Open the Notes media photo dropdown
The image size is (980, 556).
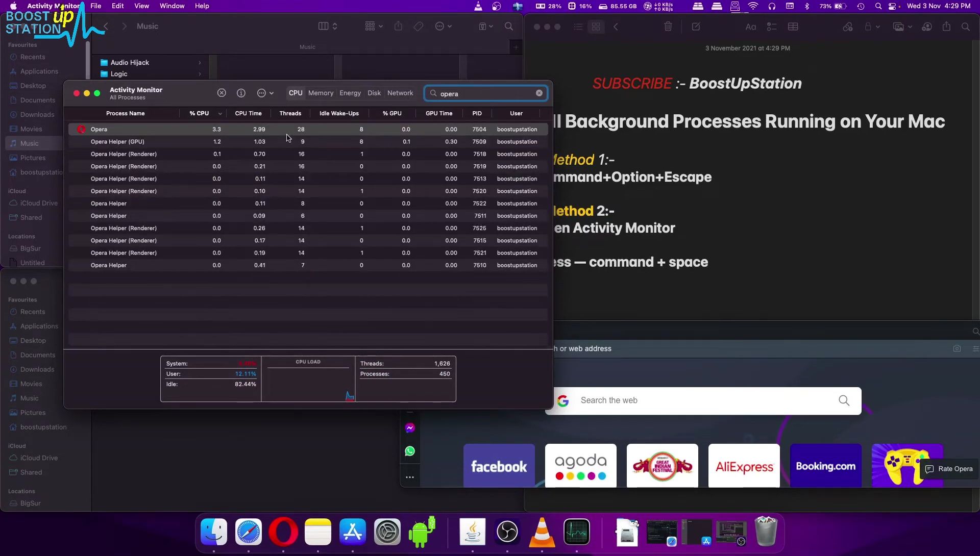902,27
